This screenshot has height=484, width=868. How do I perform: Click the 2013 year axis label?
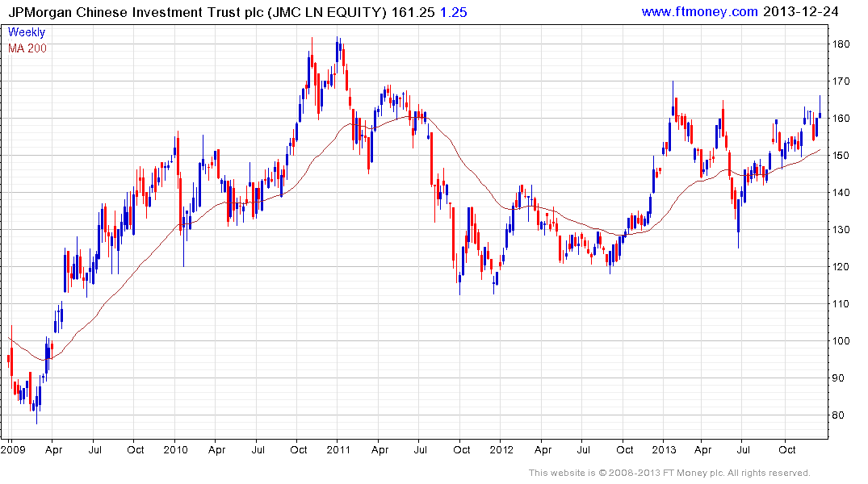point(664,449)
